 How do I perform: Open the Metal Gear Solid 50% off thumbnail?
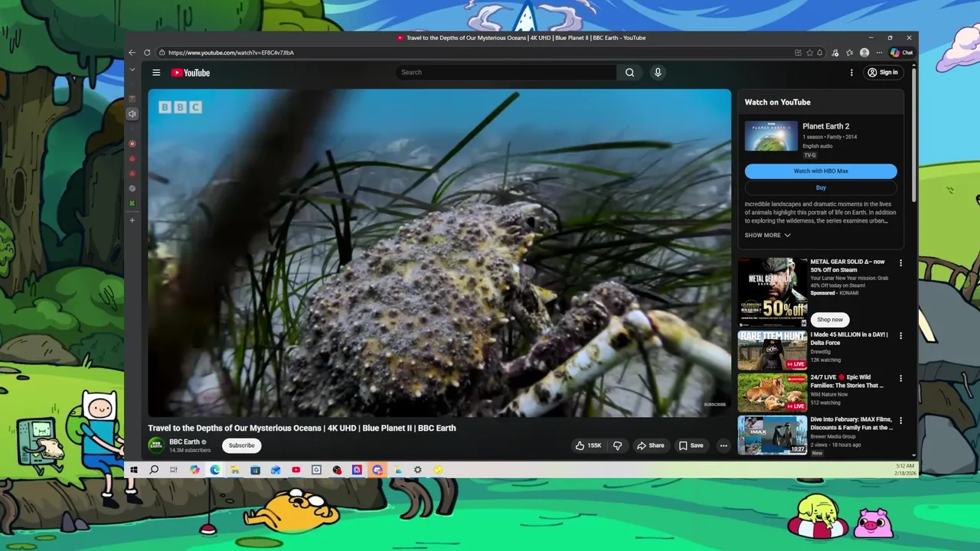(773, 292)
